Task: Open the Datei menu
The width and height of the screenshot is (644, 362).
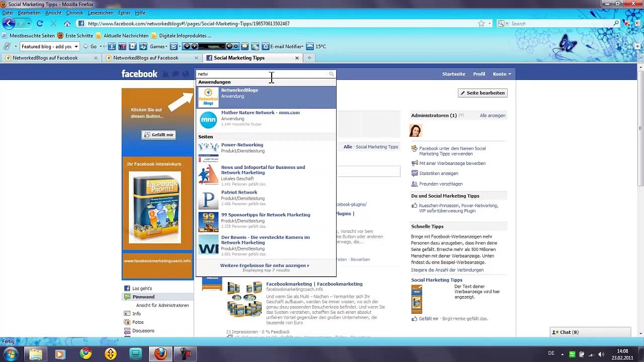Action: (x=8, y=13)
